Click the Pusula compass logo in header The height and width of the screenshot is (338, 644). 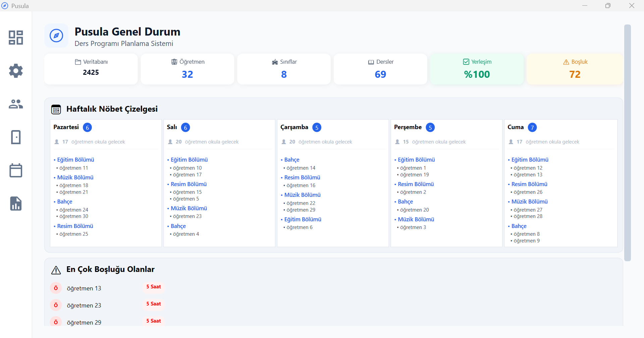tap(56, 36)
